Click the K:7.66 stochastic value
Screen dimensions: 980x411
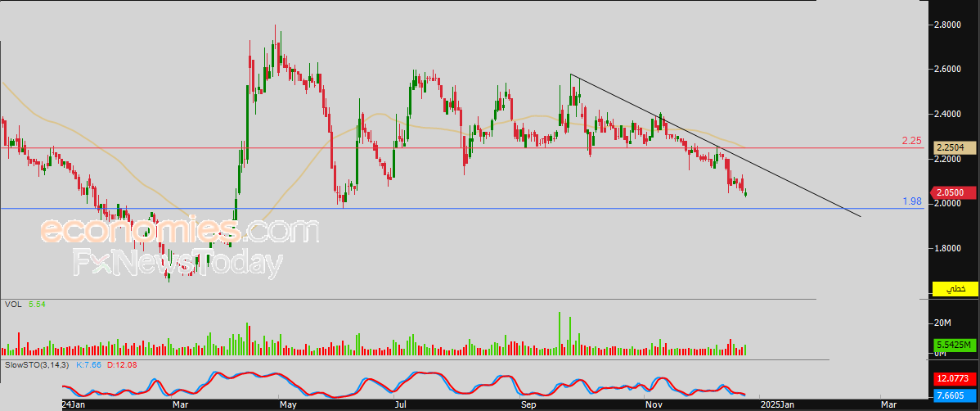(89, 364)
